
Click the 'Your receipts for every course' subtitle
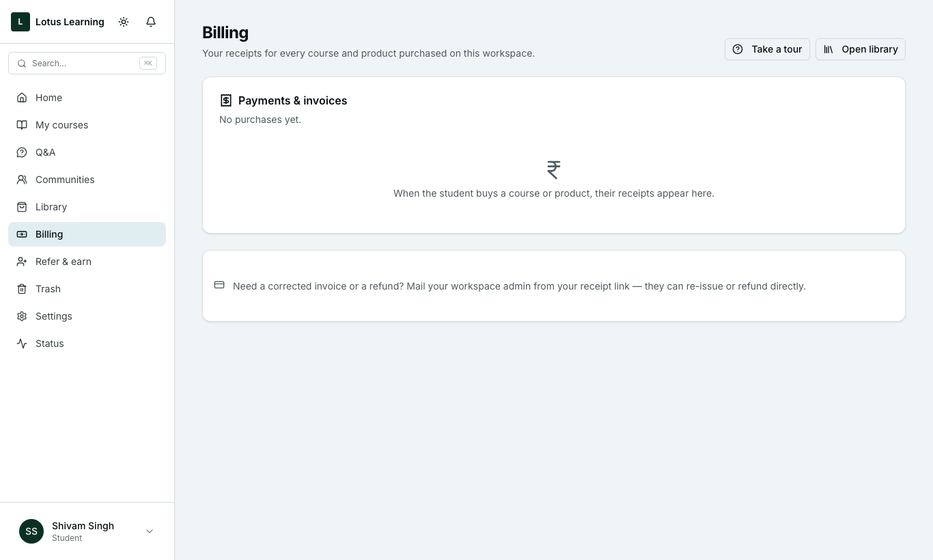[x=368, y=53]
